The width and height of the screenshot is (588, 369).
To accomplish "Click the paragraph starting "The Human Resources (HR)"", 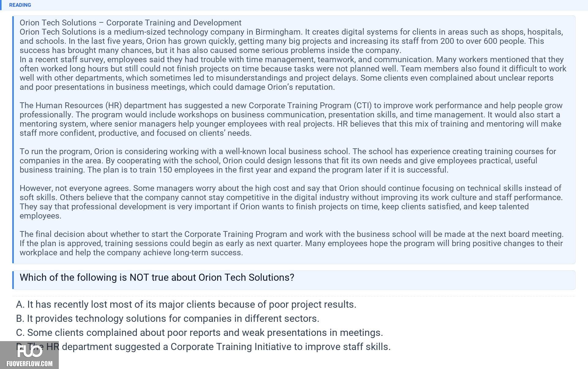I will click(x=291, y=119).
